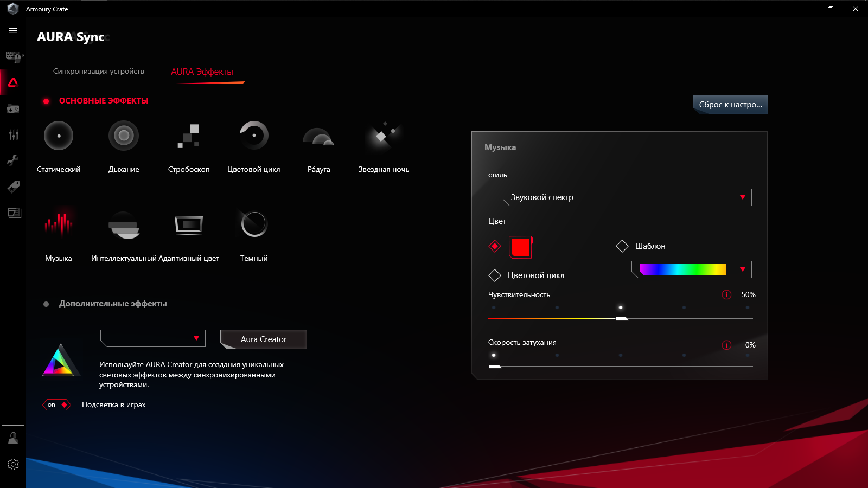Viewport: 868px width, 488px height.
Task: Select the Дыхание lighting effect
Action: tap(124, 136)
